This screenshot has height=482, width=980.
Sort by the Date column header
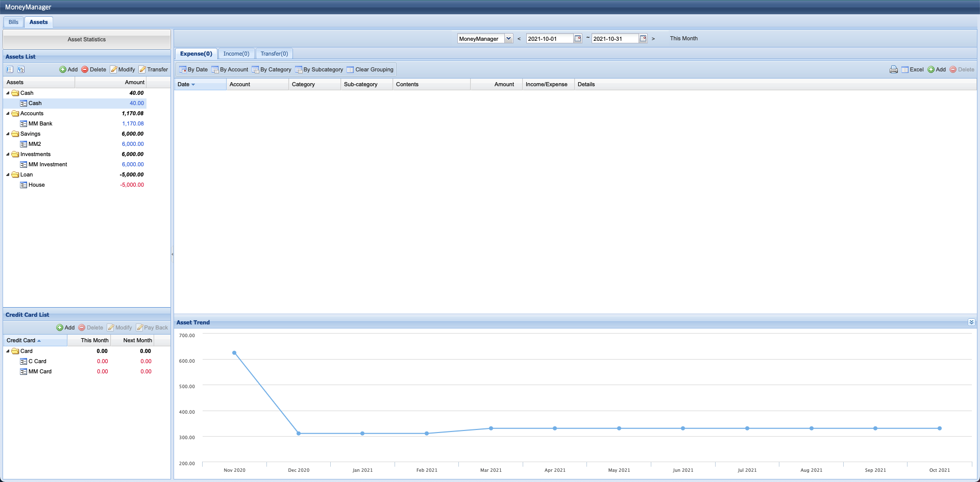[x=201, y=84]
